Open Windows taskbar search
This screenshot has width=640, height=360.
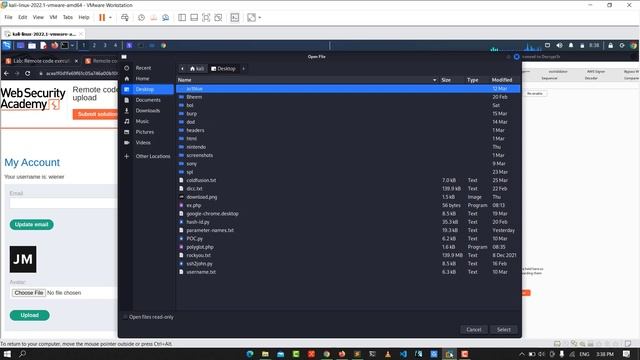(x=22, y=354)
